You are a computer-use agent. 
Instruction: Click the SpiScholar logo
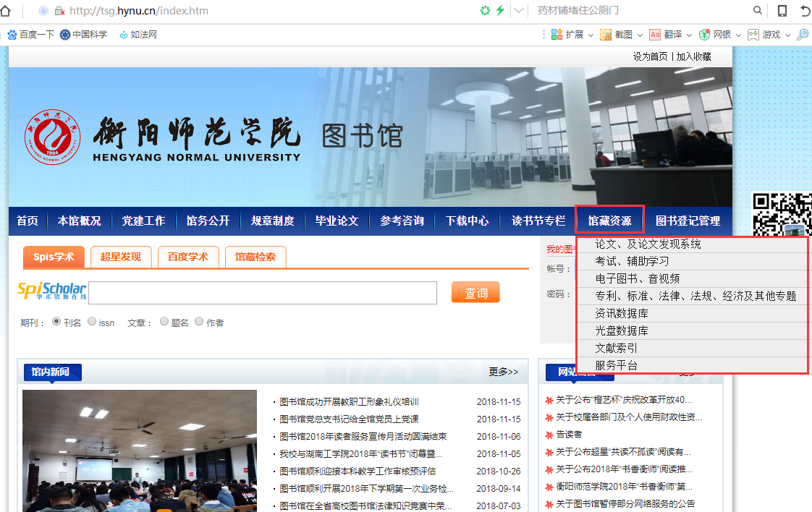click(52, 291)
